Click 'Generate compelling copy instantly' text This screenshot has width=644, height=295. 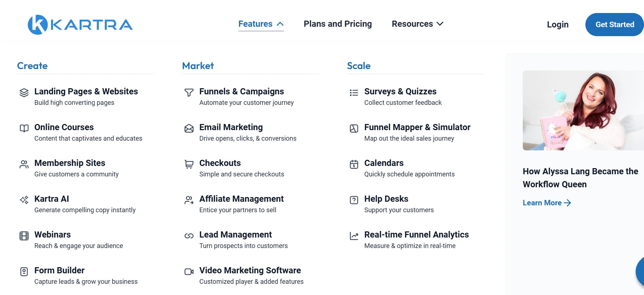(85, 210)
